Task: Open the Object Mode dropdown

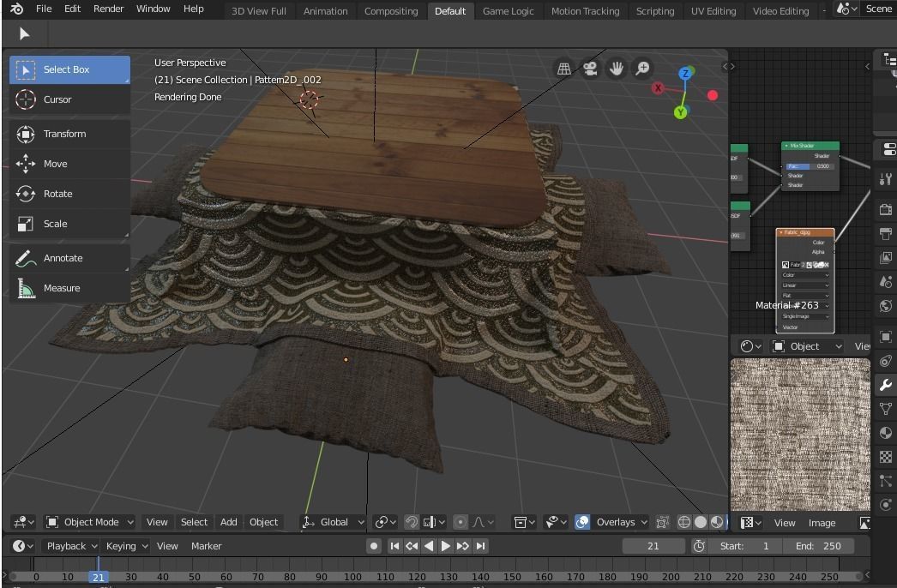Action: pos(90,522)
